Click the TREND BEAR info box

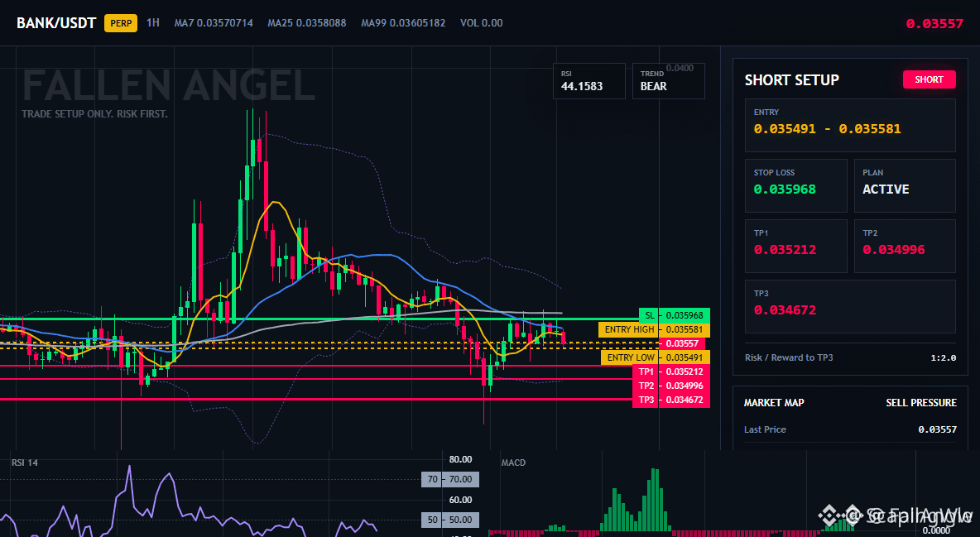click(668, 81)
